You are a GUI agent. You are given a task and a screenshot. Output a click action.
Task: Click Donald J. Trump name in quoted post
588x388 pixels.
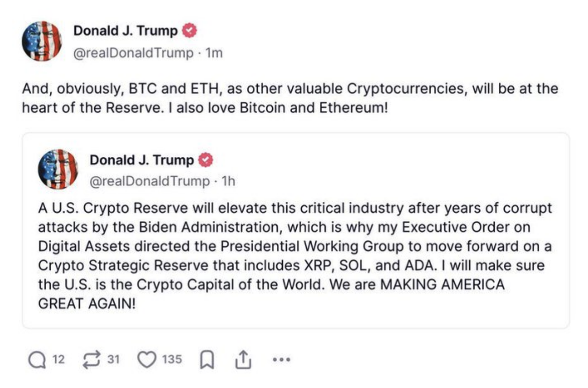coord(142,160)
